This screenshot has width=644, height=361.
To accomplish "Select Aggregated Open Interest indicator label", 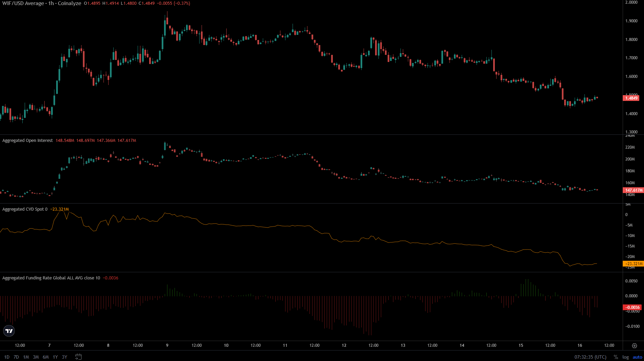I will point(27,141).
